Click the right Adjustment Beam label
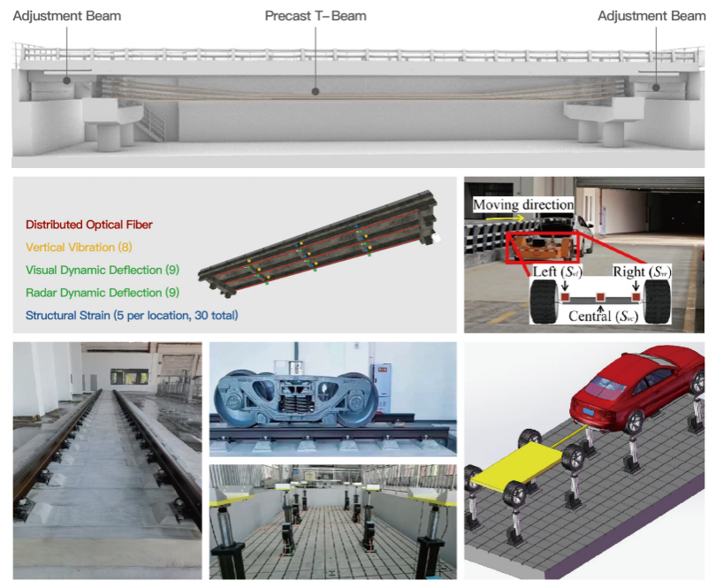Screen dimensions: 723x588 click(x=651, y=16)
